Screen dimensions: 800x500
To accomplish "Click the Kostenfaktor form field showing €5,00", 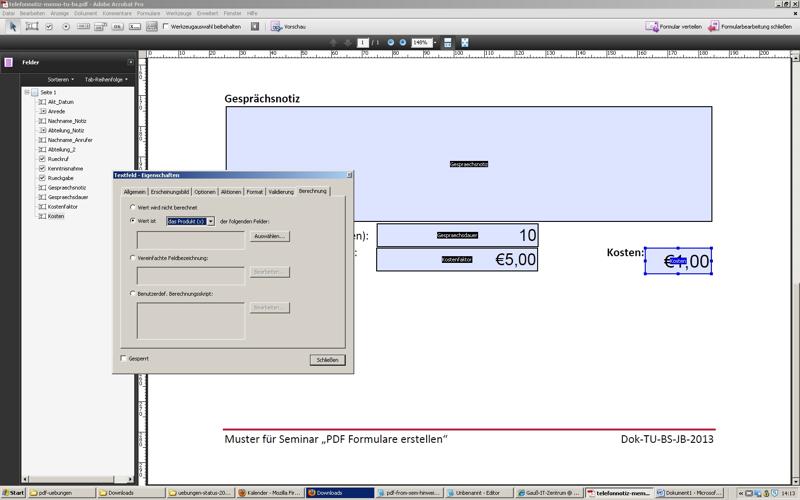I will pyautogui.click(x=457, y=260).
